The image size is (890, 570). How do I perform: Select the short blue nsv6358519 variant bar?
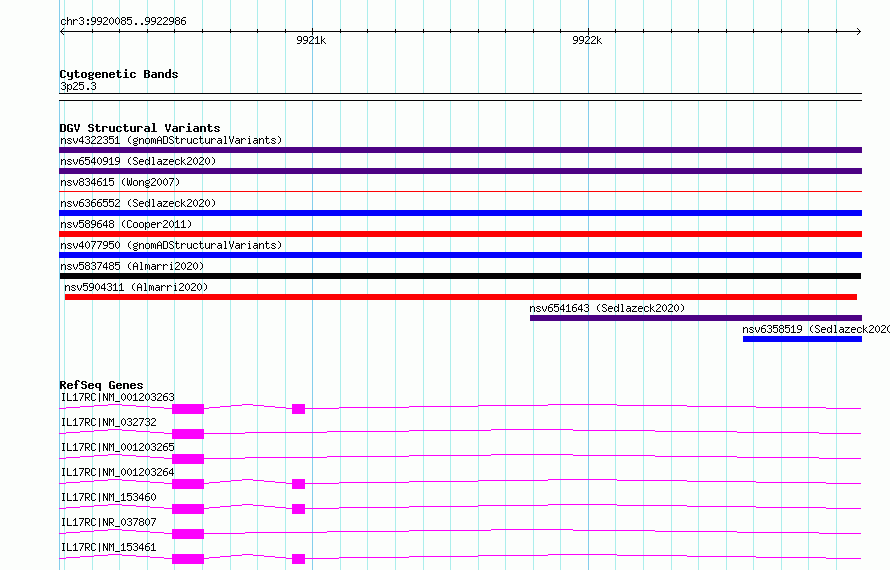[x=803, y=339]
